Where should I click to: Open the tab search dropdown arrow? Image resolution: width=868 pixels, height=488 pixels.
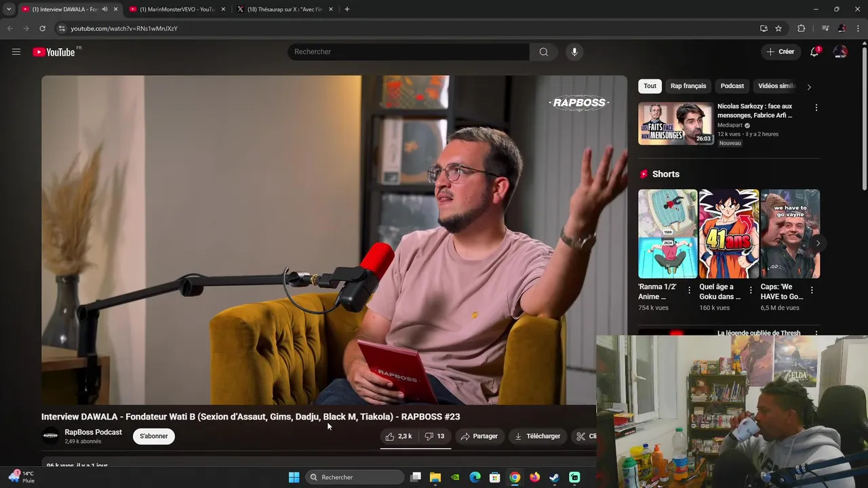pyautogui.click(x=9, y=9)
